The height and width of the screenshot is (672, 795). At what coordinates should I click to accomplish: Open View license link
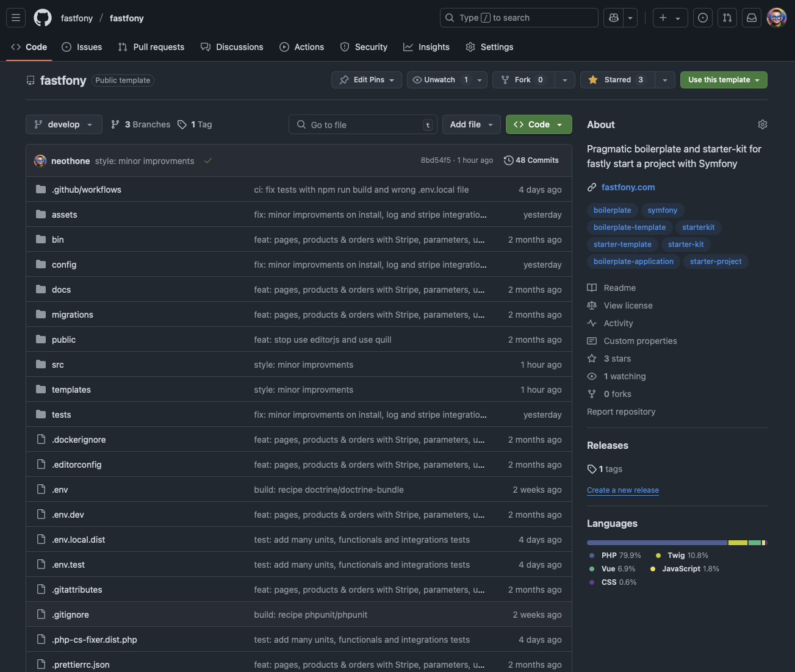pyautogui.click(x=620, y=306)
